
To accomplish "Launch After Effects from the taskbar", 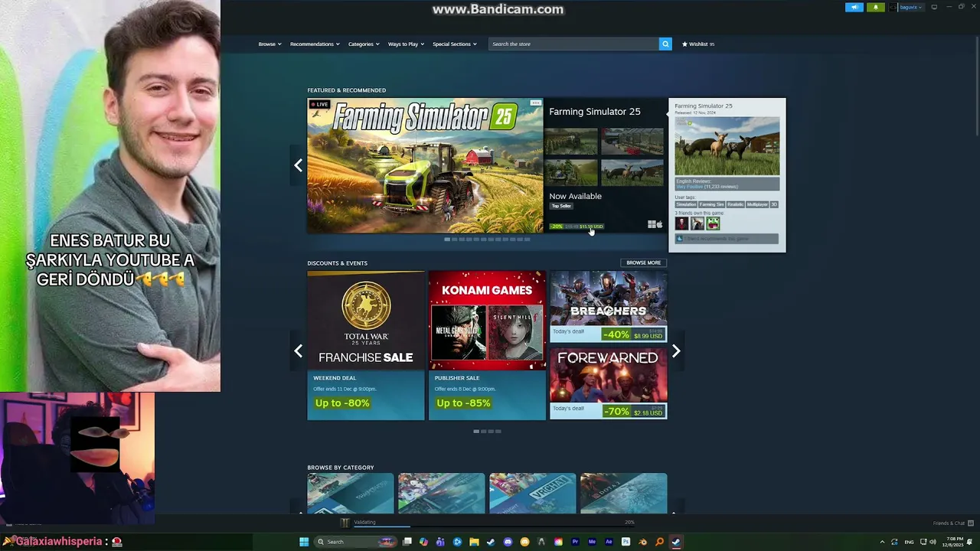I will click(x=609, y=542).
